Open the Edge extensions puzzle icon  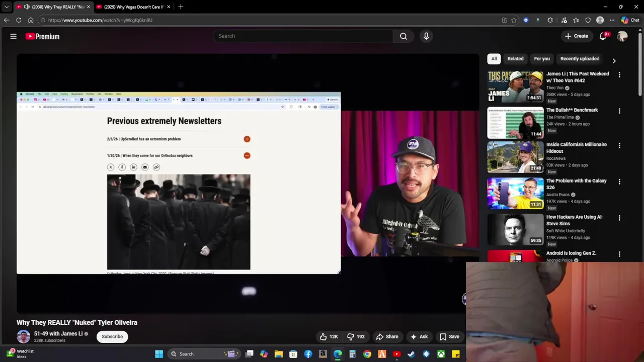click(x=550, y=20)
